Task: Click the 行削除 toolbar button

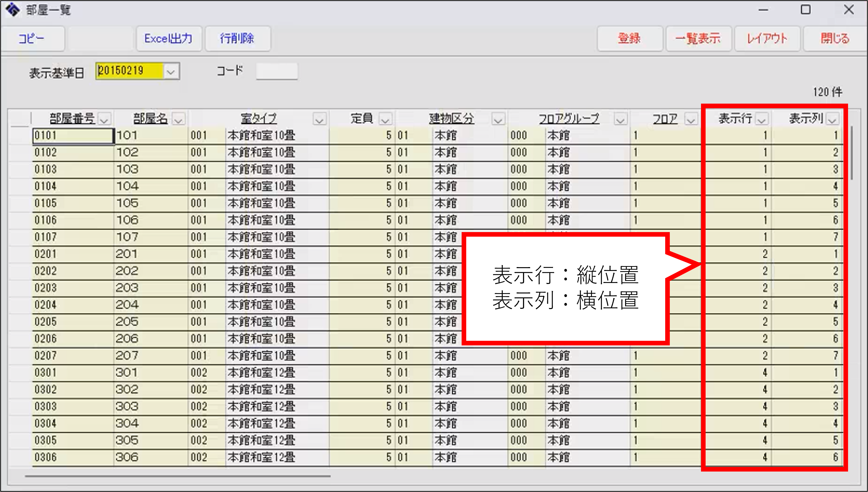Action: 237,39
